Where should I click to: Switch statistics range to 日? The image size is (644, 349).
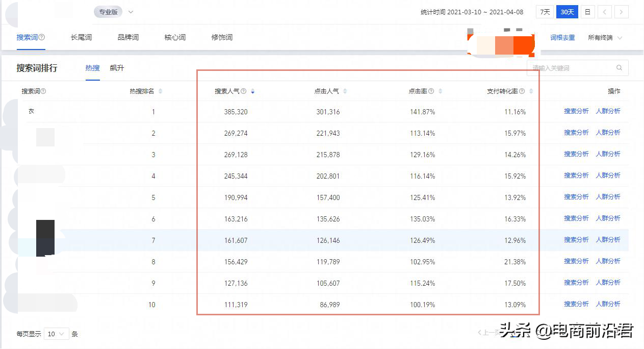[x=587, y=11]
